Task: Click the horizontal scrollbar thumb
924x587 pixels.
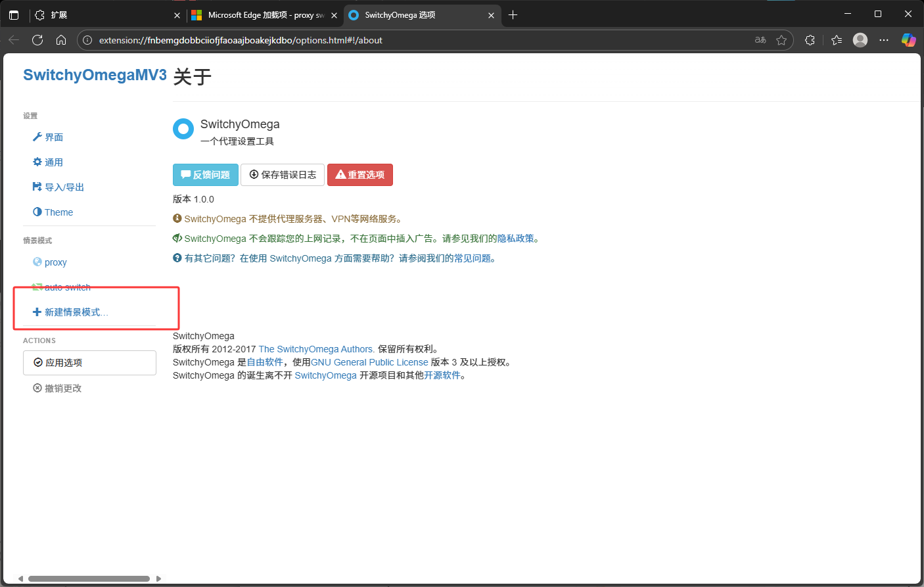Action: coord(89,578)
